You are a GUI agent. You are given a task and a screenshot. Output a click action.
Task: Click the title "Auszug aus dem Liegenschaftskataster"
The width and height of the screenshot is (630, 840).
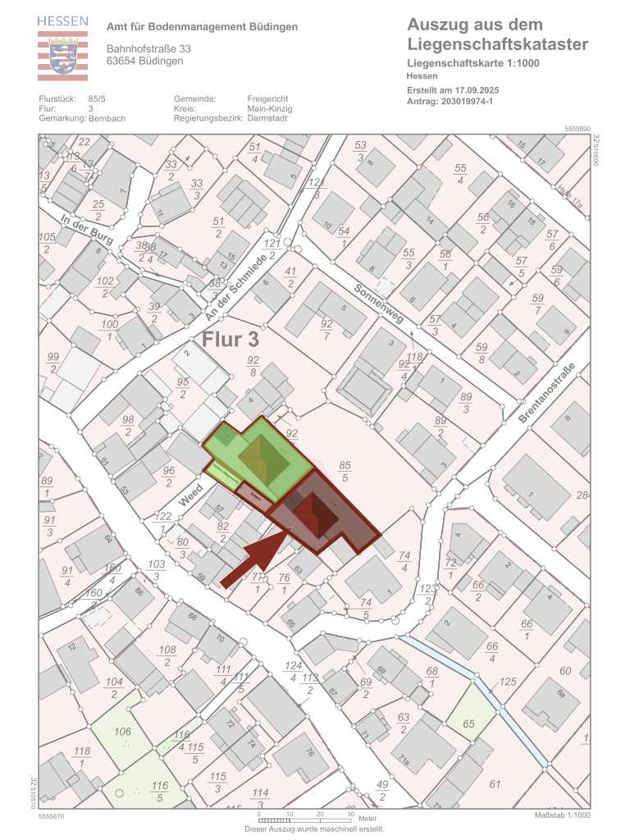point(498,34)
